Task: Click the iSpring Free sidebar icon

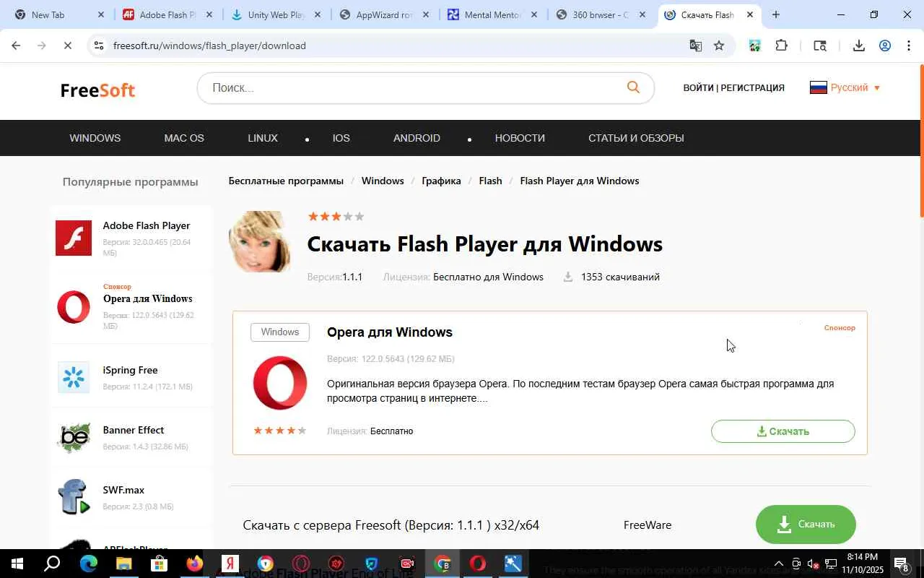Action: click(74, 376)
